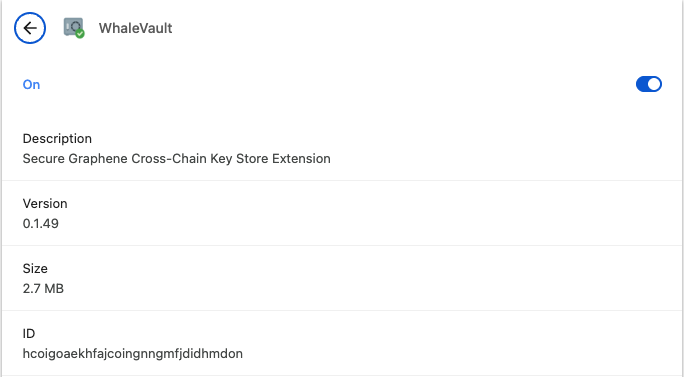
Task: Click the WhaleVault extension title
Action: 135,28
